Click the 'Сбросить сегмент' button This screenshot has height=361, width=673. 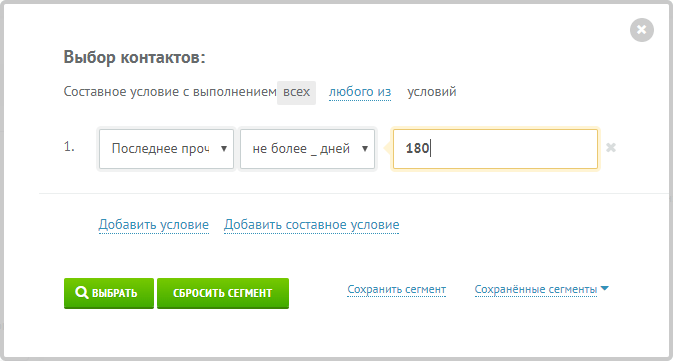tap(223, 293)
